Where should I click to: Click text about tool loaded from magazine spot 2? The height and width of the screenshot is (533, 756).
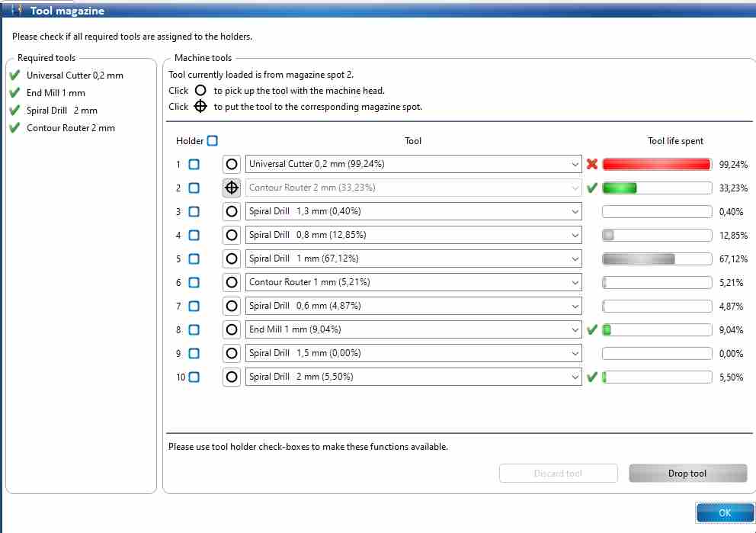coord(261,74)
